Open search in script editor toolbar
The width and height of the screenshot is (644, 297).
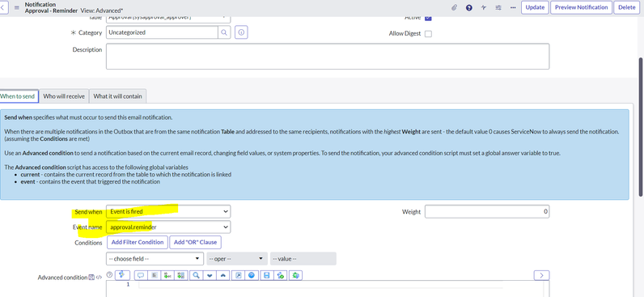(x=196, y=275)
